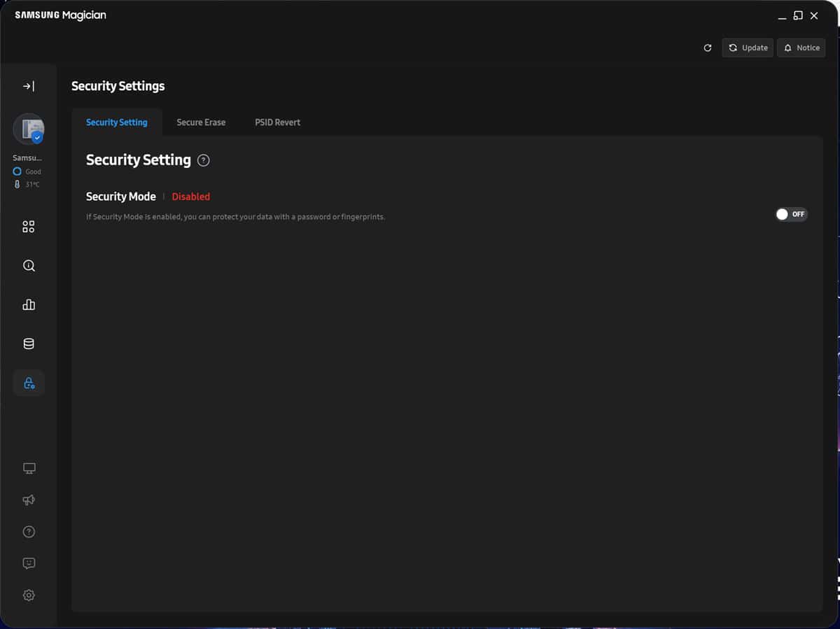Select the Samsung drive thumbnail
This screenshot has height=629, width=840.
click(x=29, y=129)
